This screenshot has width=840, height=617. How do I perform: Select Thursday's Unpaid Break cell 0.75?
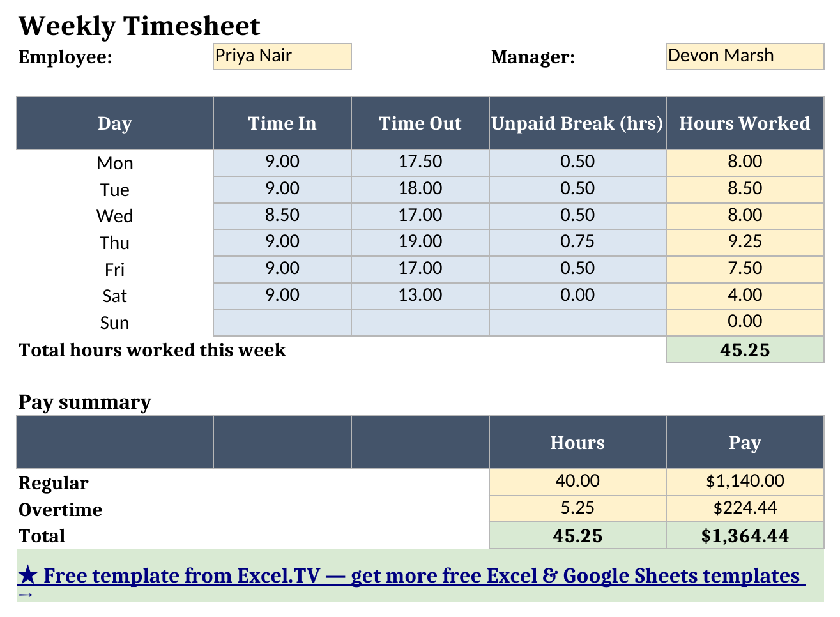click(x=577, y=243)
